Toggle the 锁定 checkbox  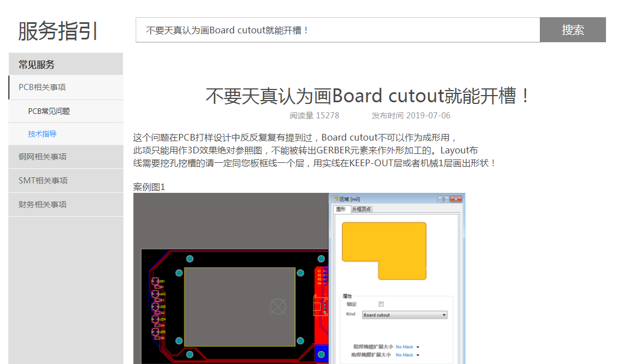click(x=381, y=304)
